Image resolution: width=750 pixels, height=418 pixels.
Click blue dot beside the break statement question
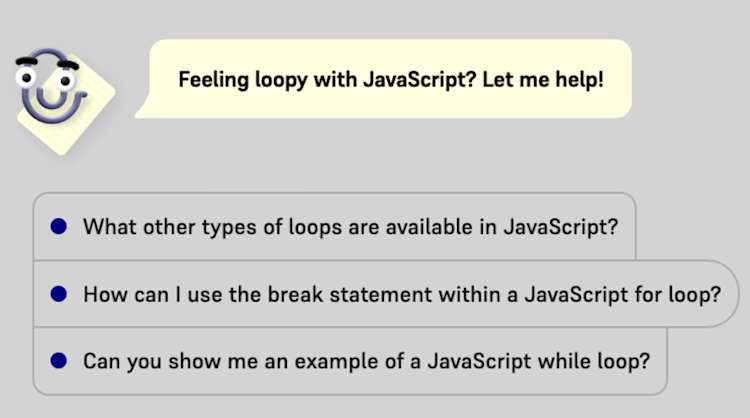(x=58, y=294)
